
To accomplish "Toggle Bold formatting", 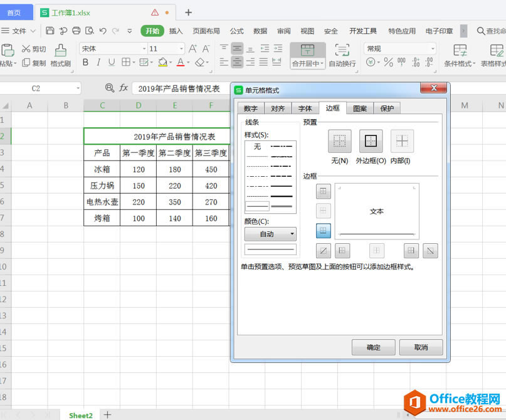I will click(85, 62).
